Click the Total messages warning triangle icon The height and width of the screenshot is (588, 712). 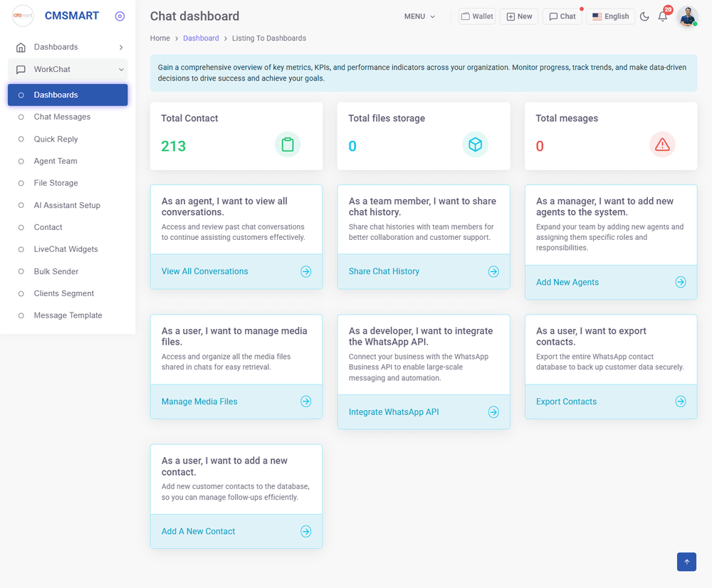(x=662, y=145)
